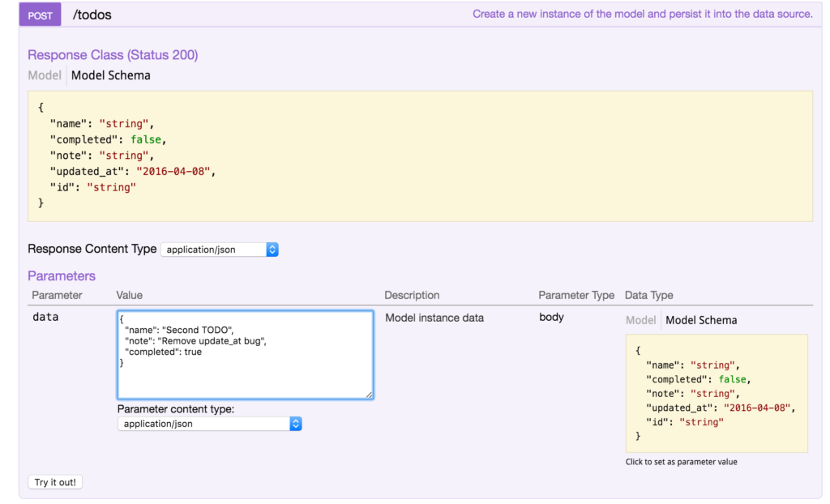Select Model Schema tab under Response Class

click(x=110, y=75)
